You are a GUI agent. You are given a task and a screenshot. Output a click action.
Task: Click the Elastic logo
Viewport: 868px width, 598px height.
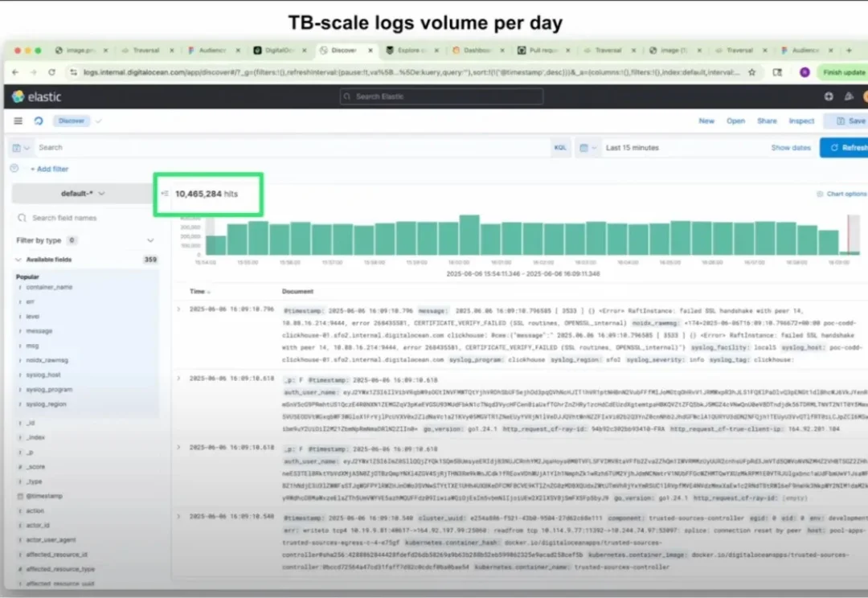(36, 96)
